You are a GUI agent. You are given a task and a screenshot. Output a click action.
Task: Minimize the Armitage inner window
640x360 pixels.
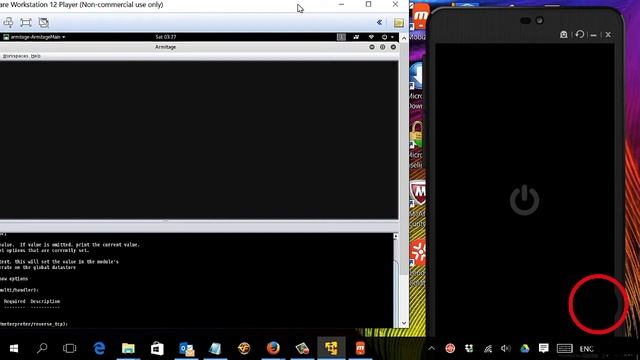[x=372, y=47]
